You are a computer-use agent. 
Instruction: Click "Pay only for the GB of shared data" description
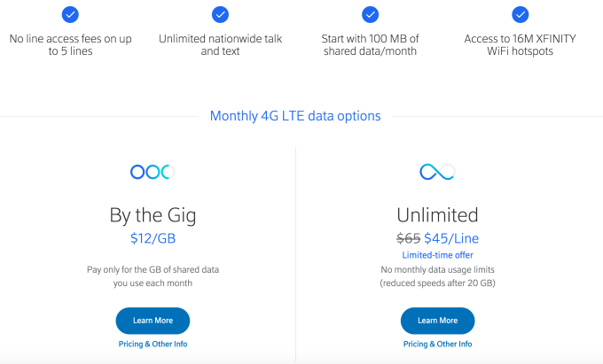[153, 268]
